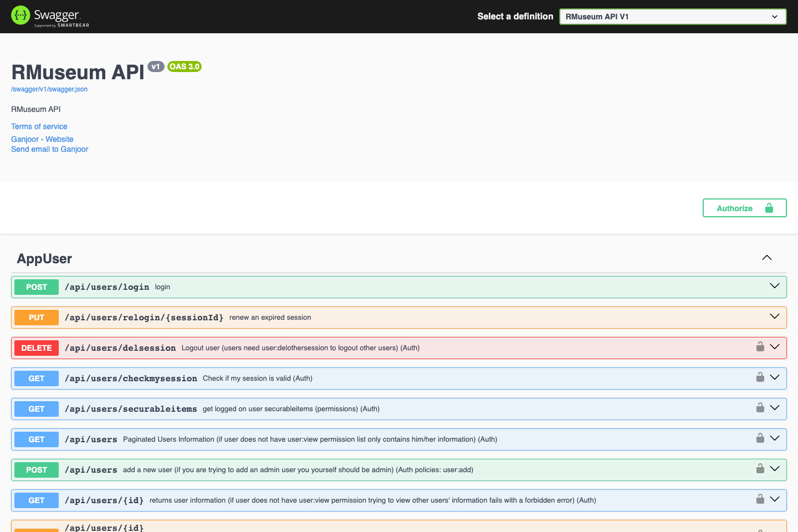Open the Select a definition dropdown
798x532 pixels.
(673, 17)
